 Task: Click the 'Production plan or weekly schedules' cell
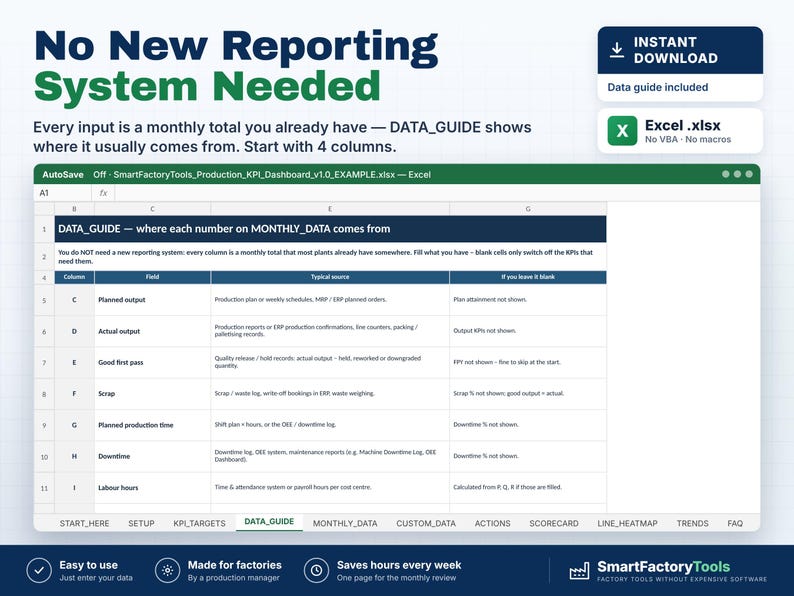[x=330, y=300]
